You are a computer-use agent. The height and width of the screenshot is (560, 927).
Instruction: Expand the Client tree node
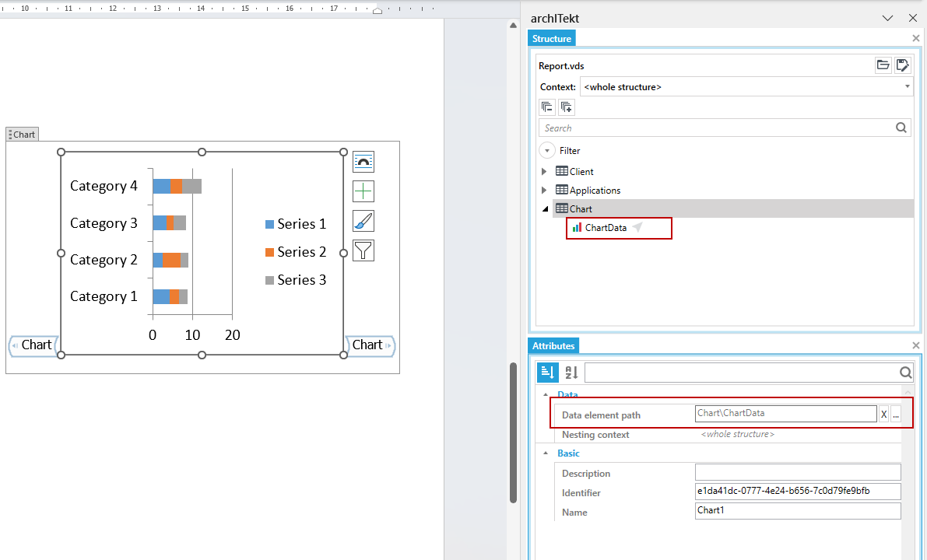click(545, 171)
